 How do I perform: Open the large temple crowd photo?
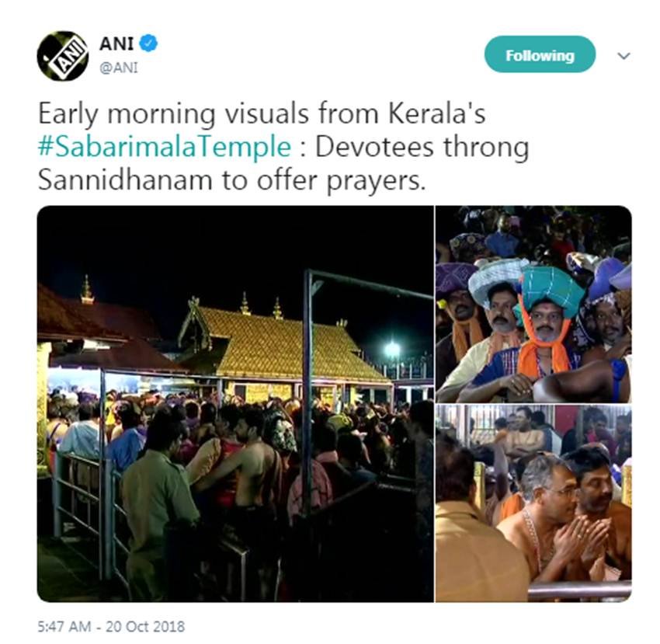[235, 403]
